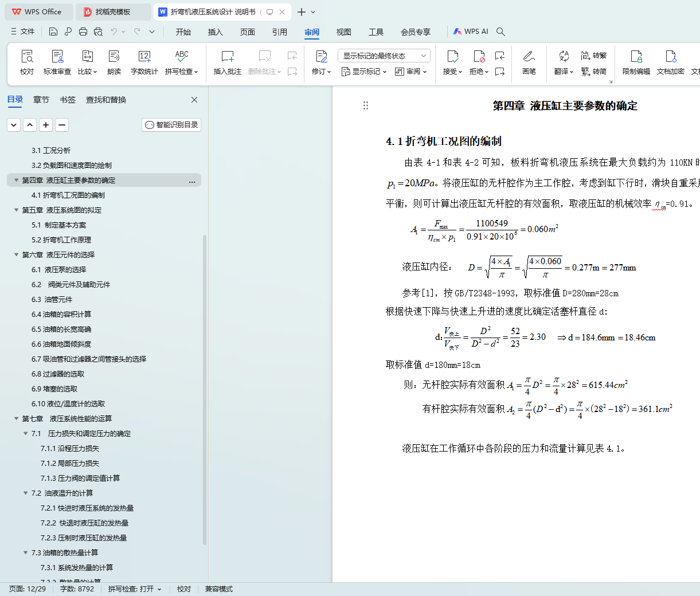The height and width of the screenshot is (596, 700).
Task: Click the 智能识别目录 button
Action: pyautogui.click(x=171, y=124)
